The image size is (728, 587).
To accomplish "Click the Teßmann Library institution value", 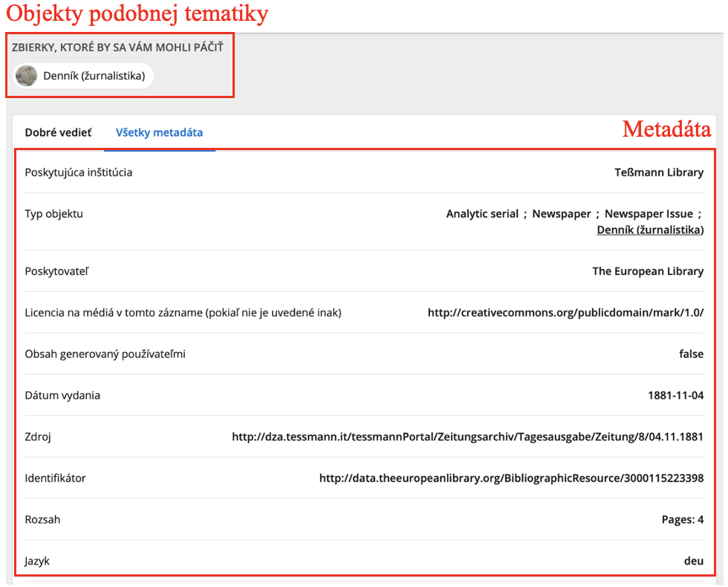I will click(x=659, y=172).
